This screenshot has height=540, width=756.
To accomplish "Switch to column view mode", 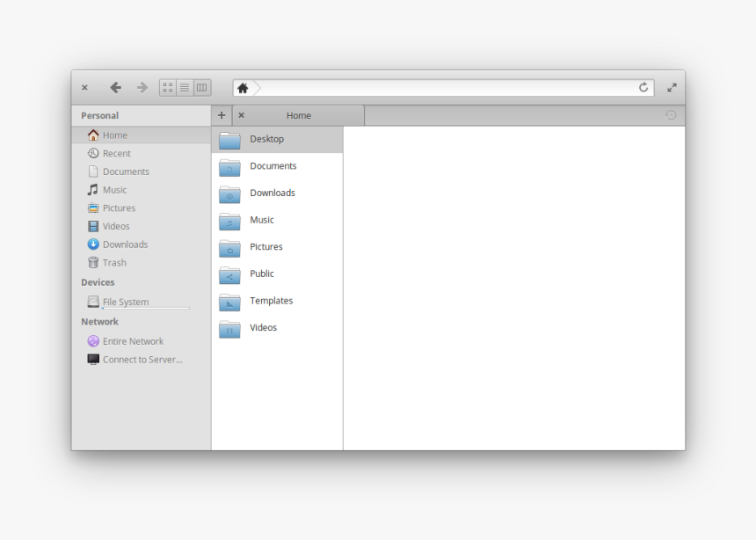I will [201, 87].
